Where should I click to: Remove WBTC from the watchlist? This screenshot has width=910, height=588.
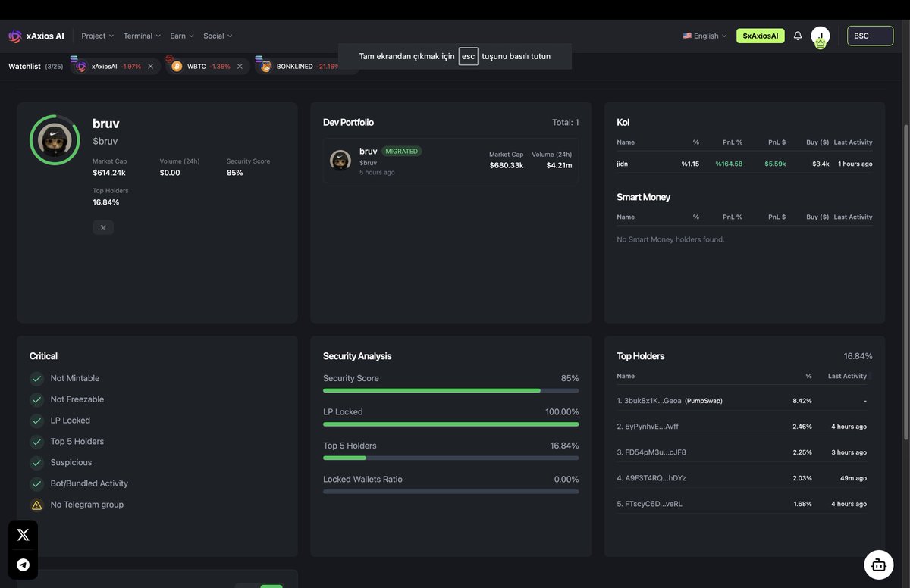pyautogui.click(x=240, y=67)
